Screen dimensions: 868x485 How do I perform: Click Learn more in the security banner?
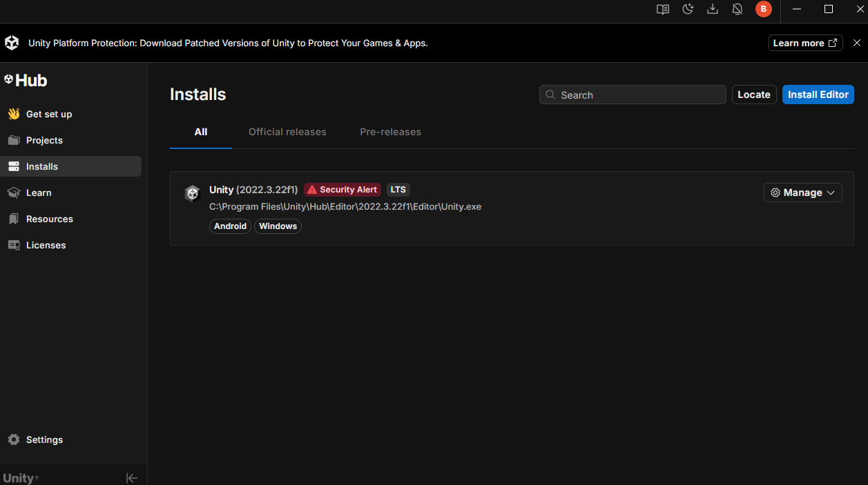tap(805, 43)
